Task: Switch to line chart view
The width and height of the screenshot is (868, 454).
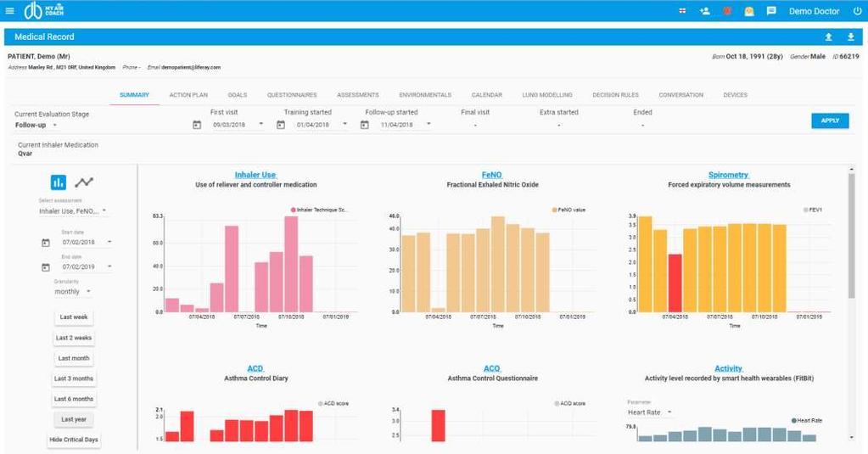Action: click(x=84, y=182)
